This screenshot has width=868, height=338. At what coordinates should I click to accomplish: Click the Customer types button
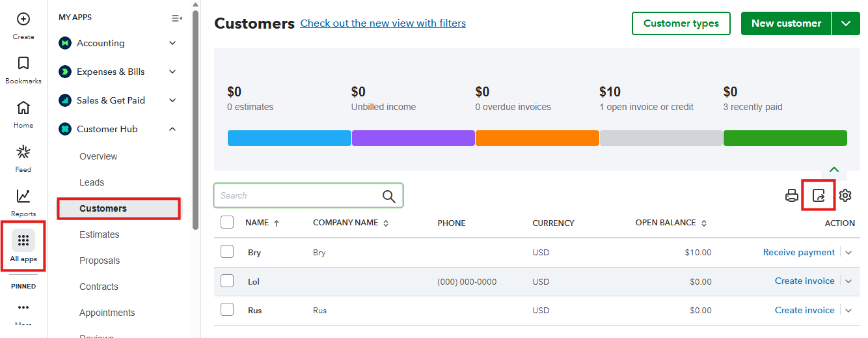pos(681,23)
